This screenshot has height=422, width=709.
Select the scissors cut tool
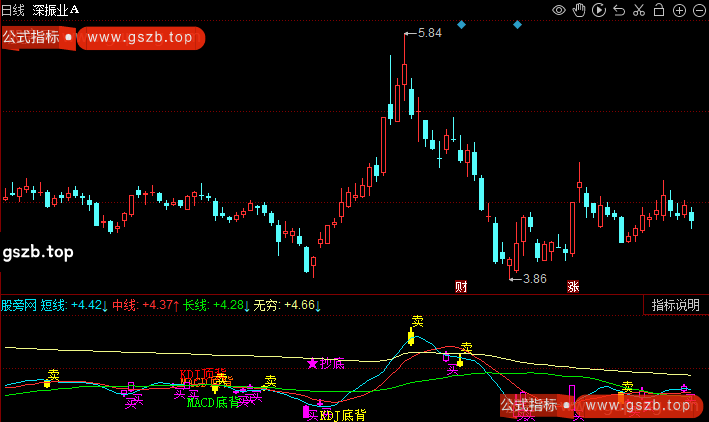638,11
